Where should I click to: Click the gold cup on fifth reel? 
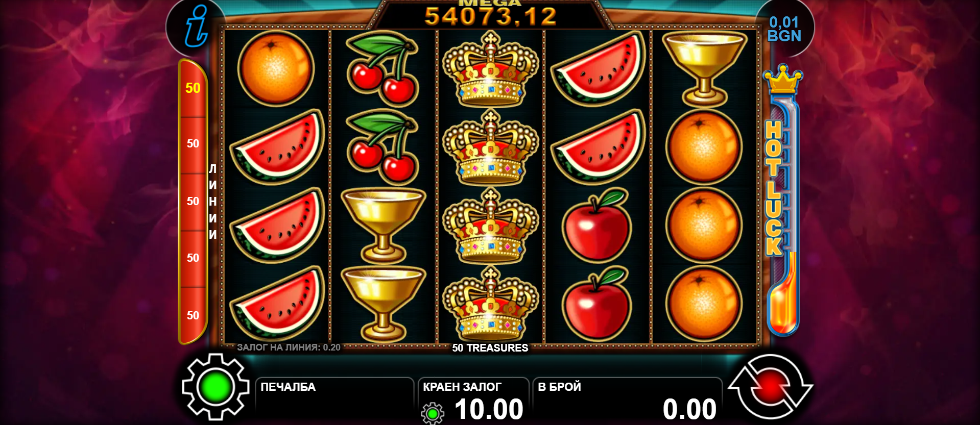click(x=704, y=68)
